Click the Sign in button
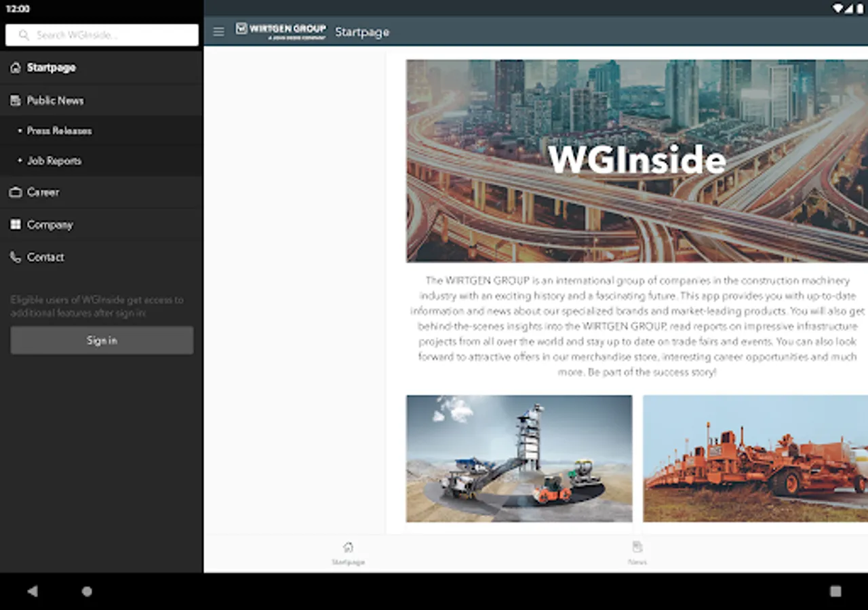 (102, 340)
